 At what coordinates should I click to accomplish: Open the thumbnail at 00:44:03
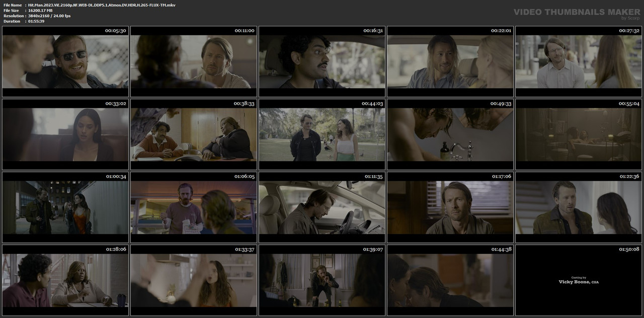[x=322, y=134]
